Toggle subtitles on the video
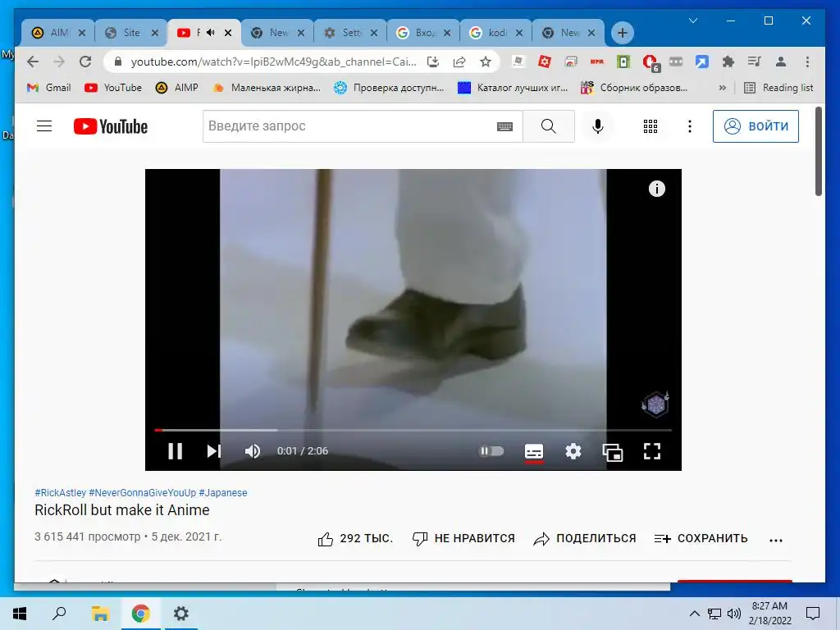This screenshot has width=840, height=630. (x=534, y=452)
